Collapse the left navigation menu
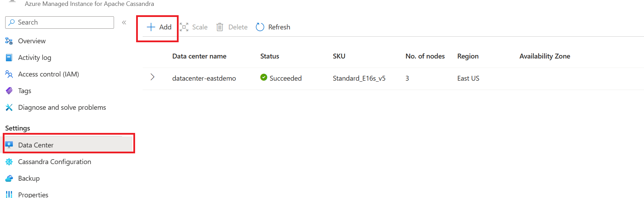This screenshot has width=644, height=198. pyautogui.click(x=124, y=22)
